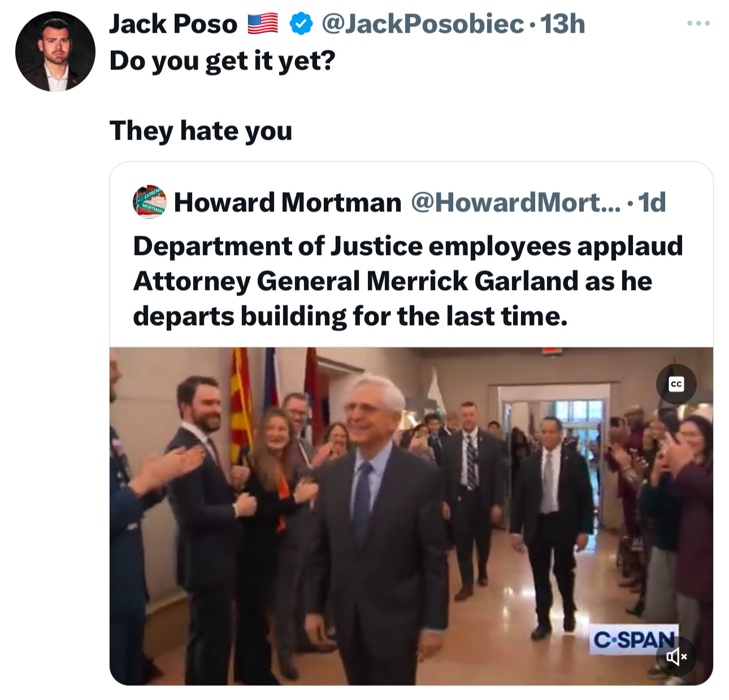Viewport: 729px width, 700px height.
Task: Play the C-SPAN video thumbnail
Action: (411, 516)
